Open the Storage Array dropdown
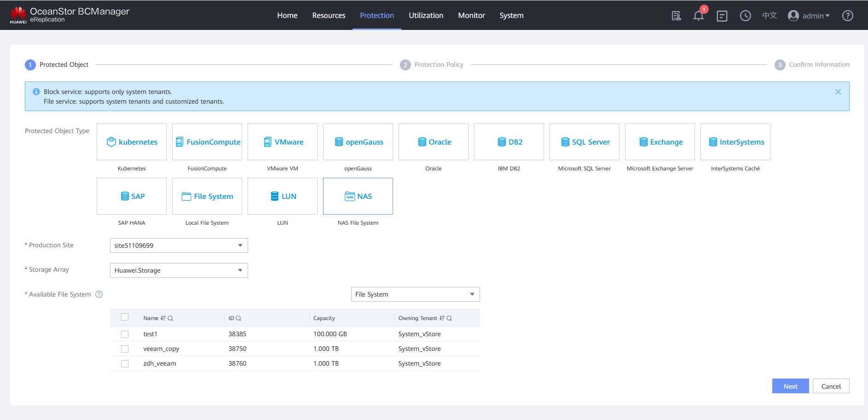The width and height of the screenshot is (868, 420). pos(179,270)
